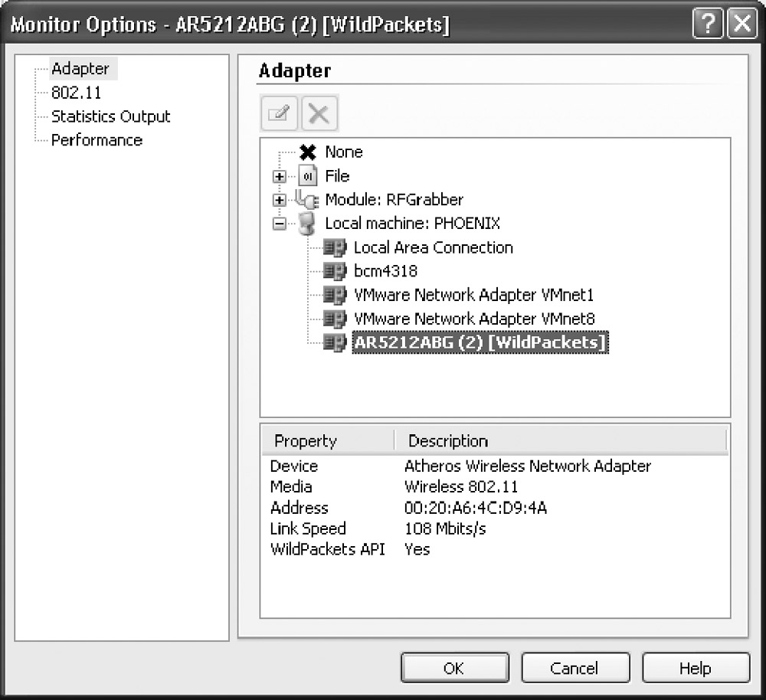Expand the File tree node
Screen dimensions: 766x700
pos(280,176)
